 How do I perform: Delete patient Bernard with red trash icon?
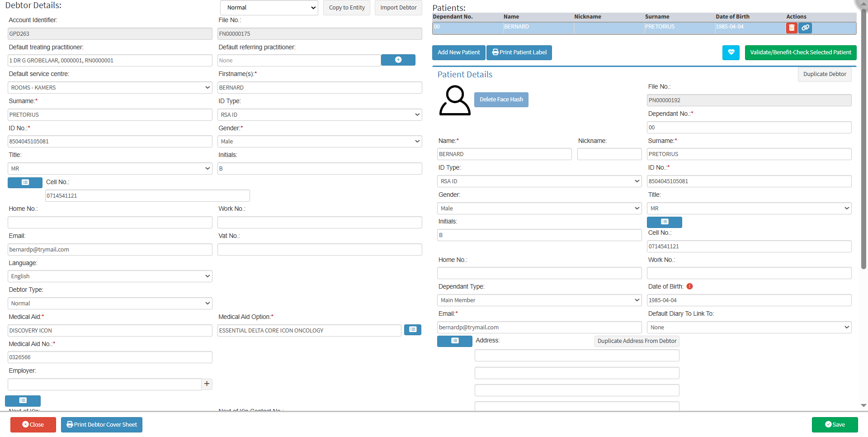[x=792, y=28]
